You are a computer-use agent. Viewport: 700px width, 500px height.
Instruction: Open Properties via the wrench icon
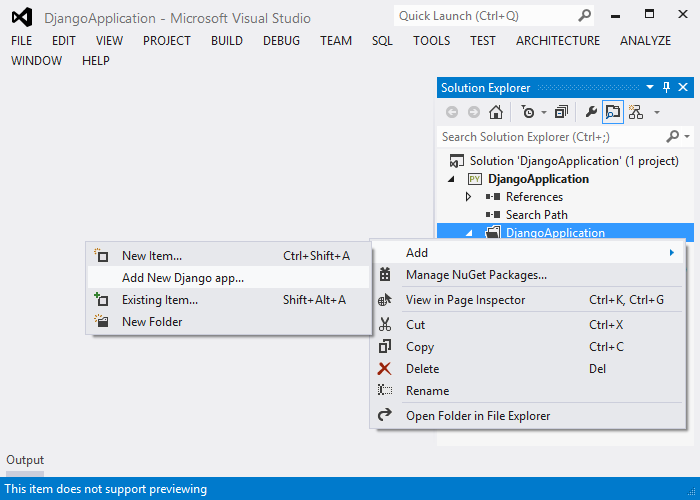click(x=591, y=112)
